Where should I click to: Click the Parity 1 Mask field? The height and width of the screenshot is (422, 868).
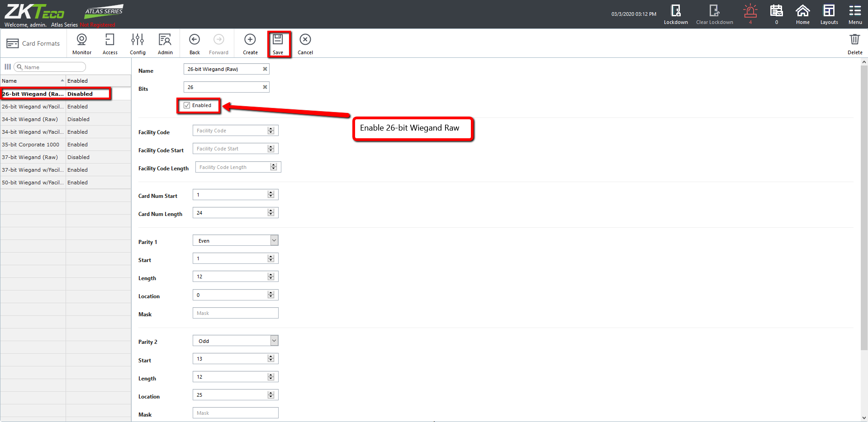click(x=235, y=313)
